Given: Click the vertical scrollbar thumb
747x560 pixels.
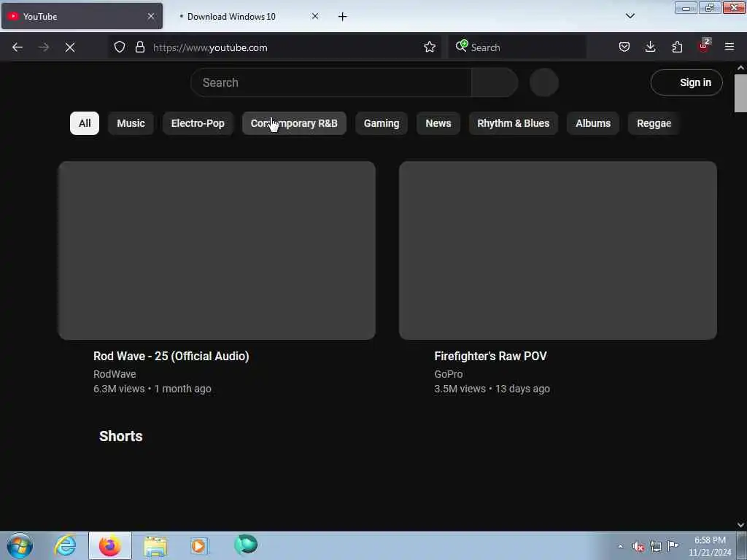Looking at the screenshot, I should pos(740,93).
